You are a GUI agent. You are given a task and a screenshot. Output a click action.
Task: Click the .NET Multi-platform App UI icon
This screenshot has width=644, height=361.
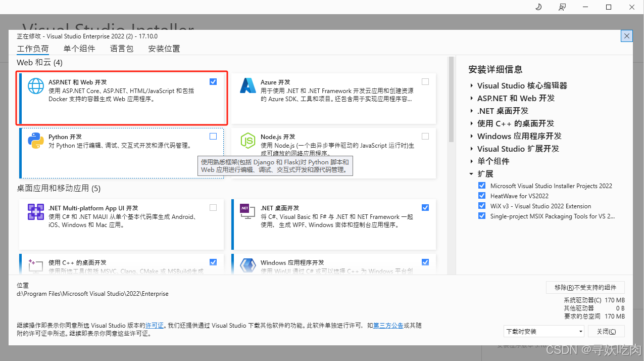pos(36,212)
